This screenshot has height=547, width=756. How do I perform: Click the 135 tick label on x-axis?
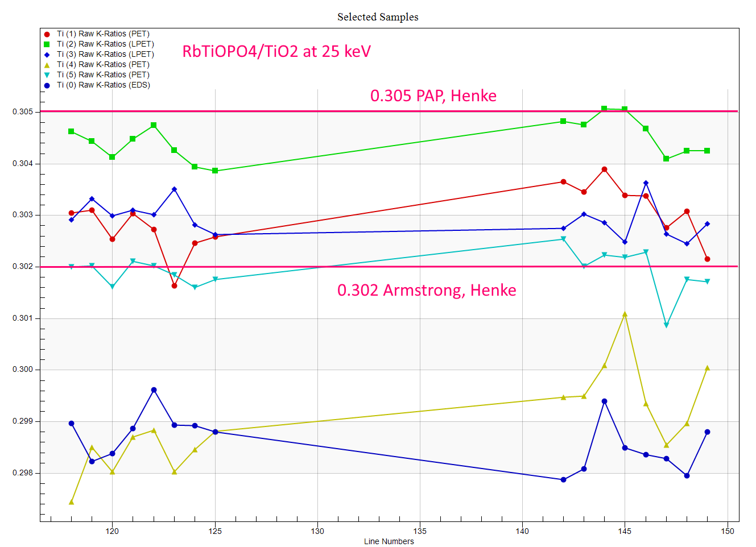point(420,531)
